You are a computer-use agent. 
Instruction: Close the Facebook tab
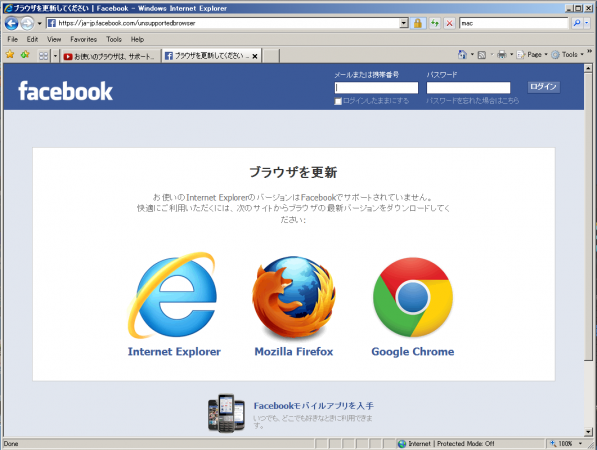(x=255, y=56)
